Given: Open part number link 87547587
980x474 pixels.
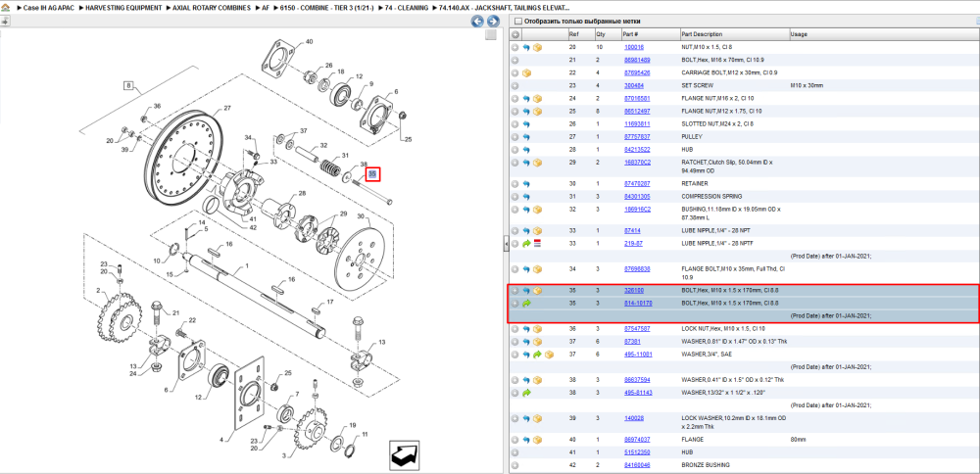Looking at the screenshot, I should coord(637,328).
